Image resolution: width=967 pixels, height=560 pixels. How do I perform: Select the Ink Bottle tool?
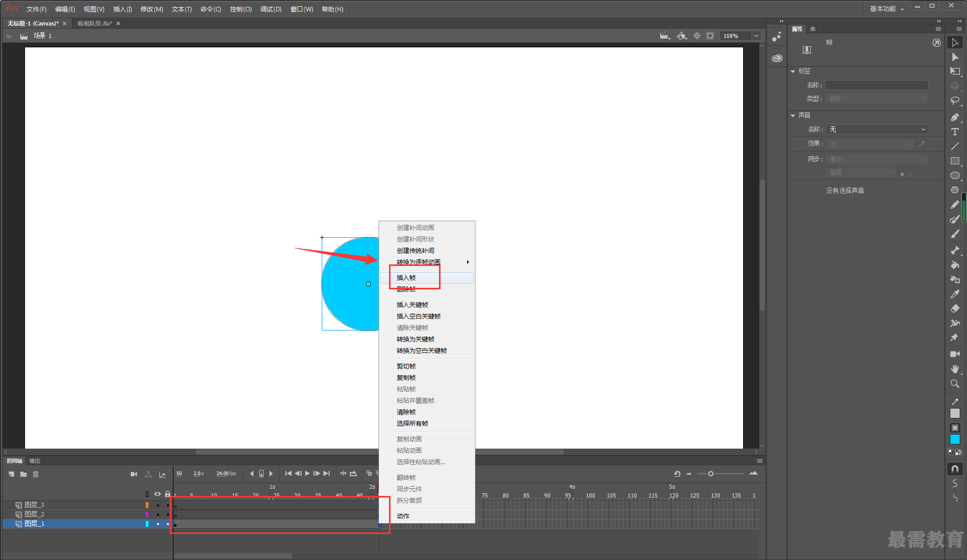pyautogui.click(x=955, y=279)
